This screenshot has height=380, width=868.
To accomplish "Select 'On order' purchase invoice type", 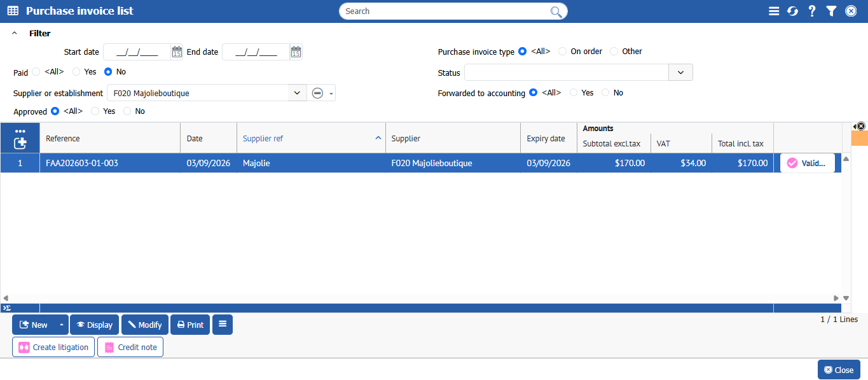I will [562, 52].
